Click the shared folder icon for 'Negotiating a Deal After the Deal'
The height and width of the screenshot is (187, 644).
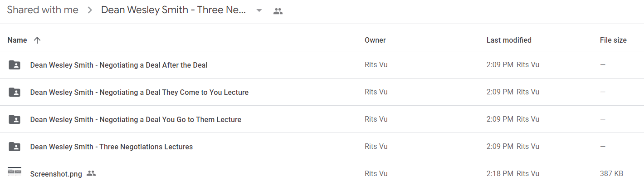pos(15,65)
